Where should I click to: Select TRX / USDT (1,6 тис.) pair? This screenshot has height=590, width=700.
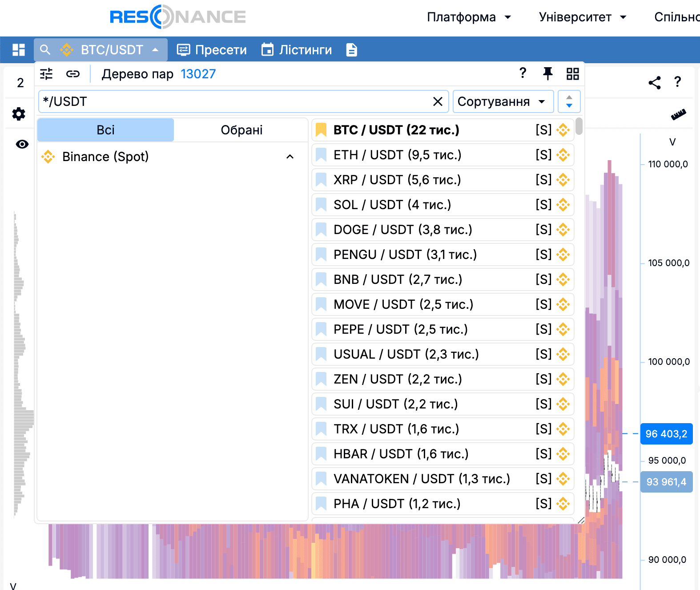[x=443, y=429]
